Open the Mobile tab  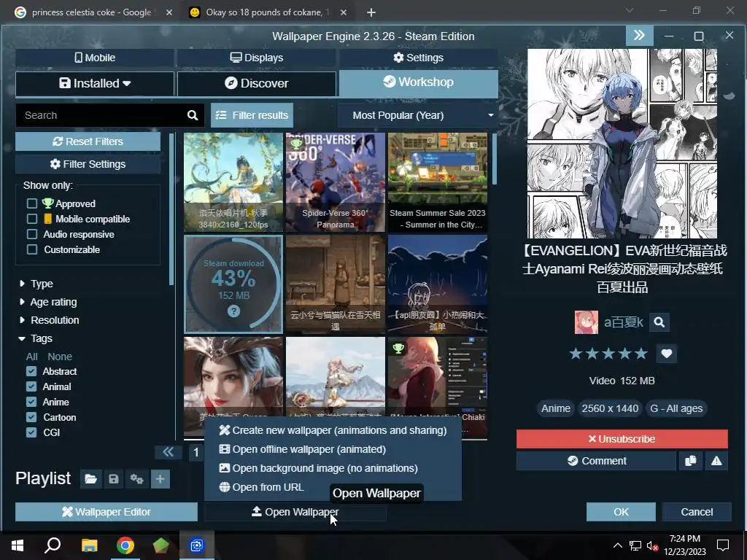coord(95,58)
